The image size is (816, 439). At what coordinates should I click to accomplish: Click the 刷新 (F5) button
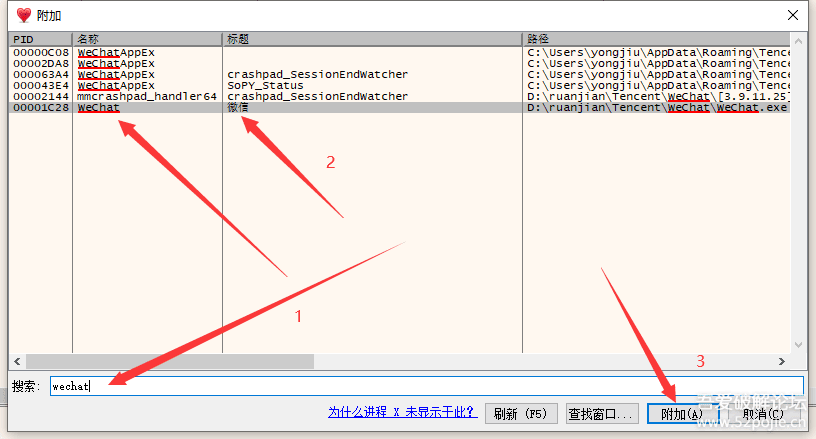(x=521, y=414)
